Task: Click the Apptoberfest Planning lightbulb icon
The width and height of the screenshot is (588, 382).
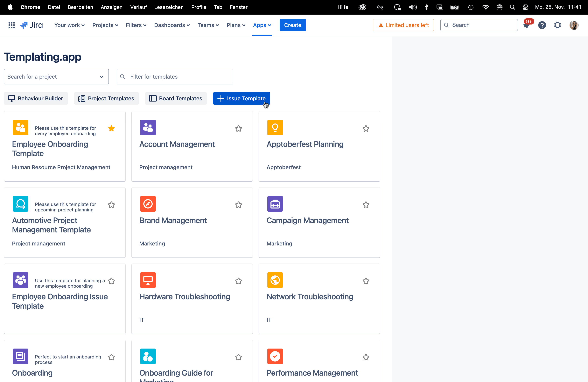Action: [275, 128]
